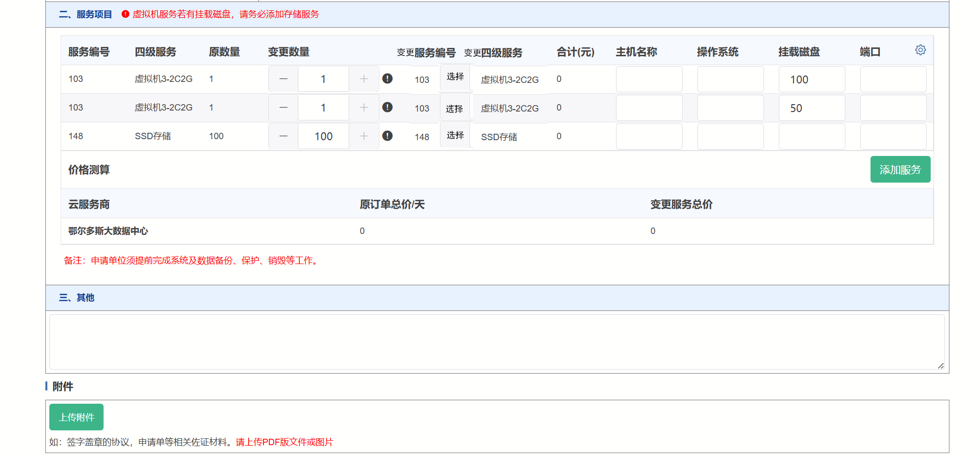Click 服务编号 column header
Screen dimensions: 980x458
pyautogui.click(x=89, y=52)
